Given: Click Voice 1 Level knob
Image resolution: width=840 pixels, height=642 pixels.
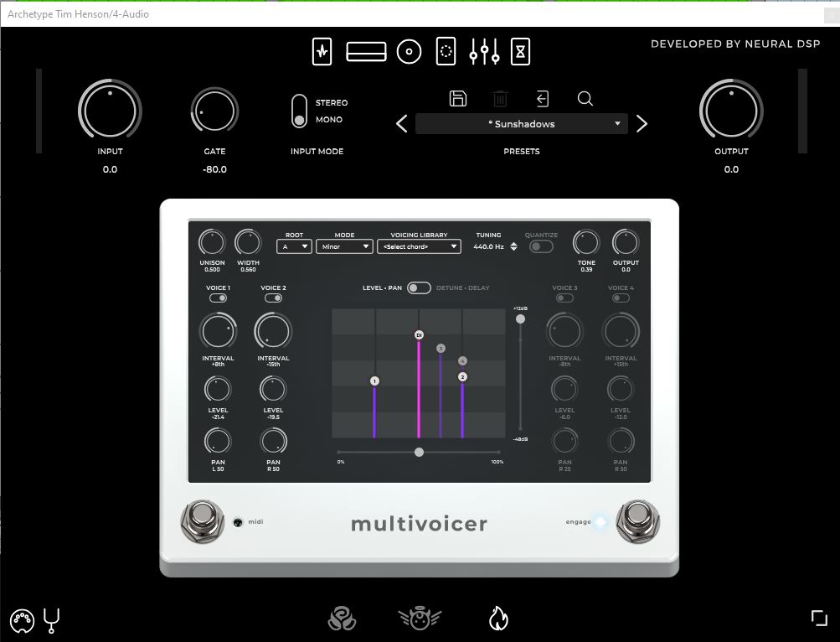Looking at the screenshot, I should [218, 390].
